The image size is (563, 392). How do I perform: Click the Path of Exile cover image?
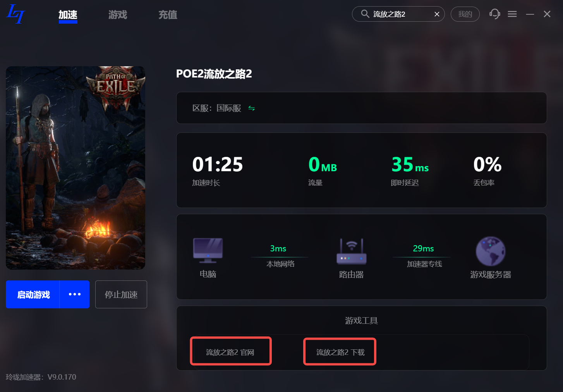(x=76, y=168)
